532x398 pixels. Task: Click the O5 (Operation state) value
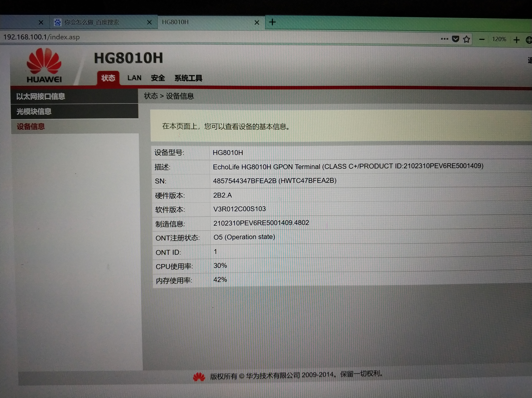tap(244, 237)
